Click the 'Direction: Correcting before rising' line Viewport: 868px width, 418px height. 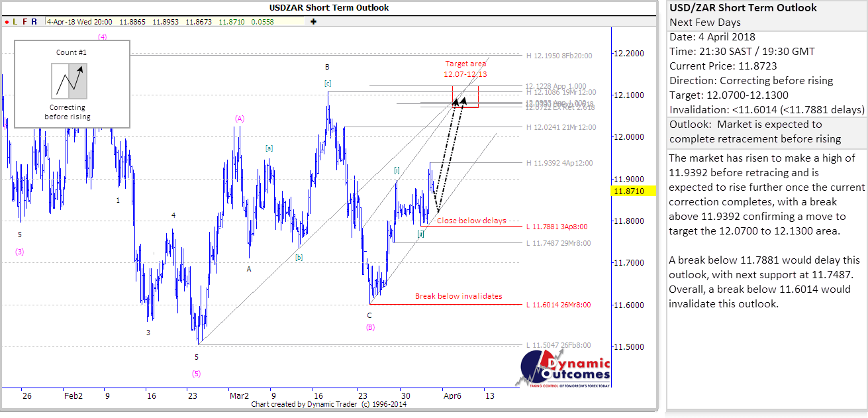(x=751, y=81)
